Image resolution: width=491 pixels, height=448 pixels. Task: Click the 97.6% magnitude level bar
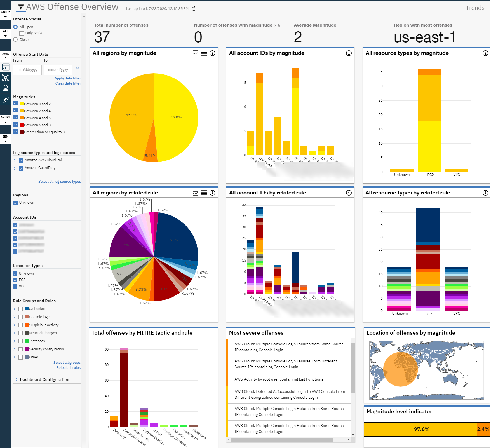tap(420, 429)
